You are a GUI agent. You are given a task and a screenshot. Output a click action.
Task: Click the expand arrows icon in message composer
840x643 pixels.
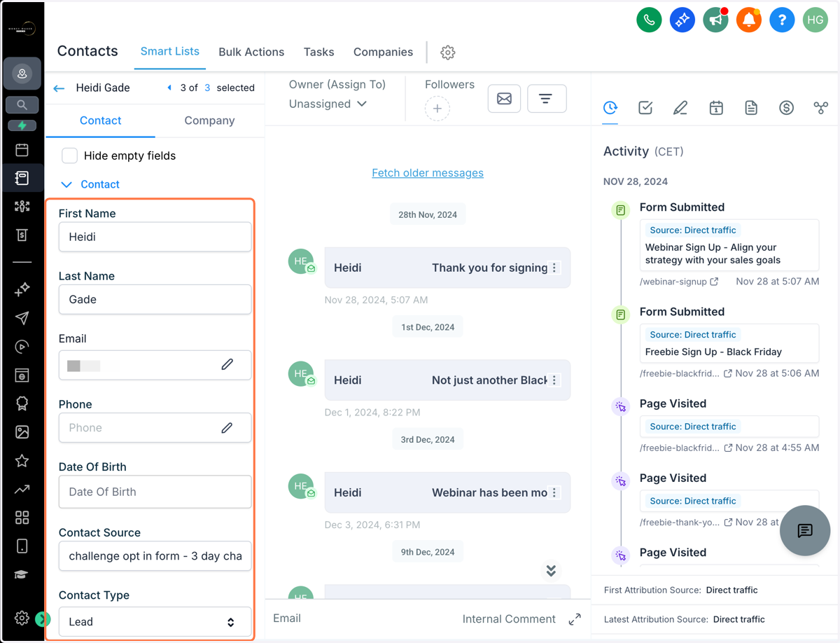click(x=575, y=619)
